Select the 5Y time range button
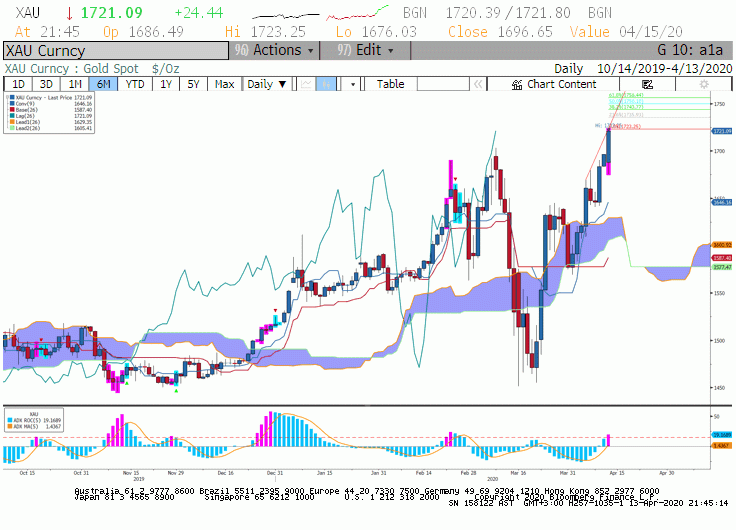 click(193, 84)
